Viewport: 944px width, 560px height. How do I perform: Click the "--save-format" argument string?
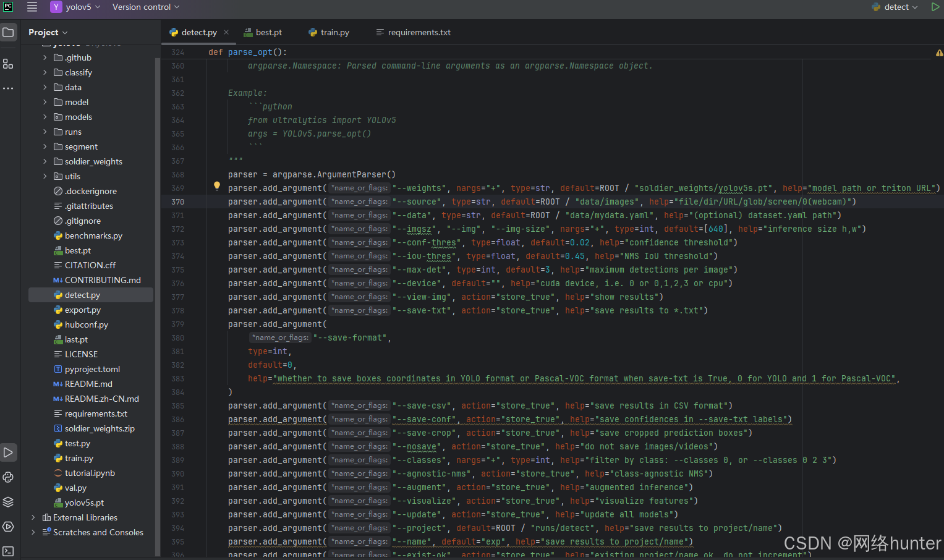tap(350, 337)
